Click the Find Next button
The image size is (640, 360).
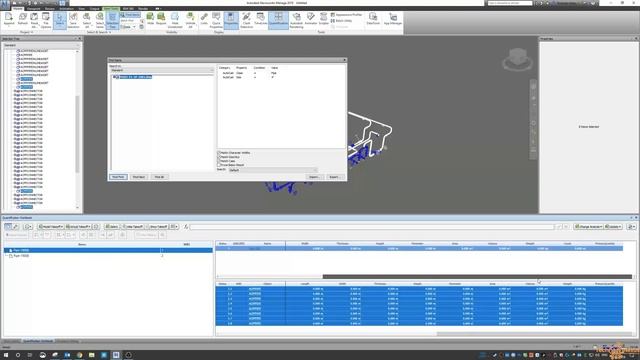tap(139, 177)
